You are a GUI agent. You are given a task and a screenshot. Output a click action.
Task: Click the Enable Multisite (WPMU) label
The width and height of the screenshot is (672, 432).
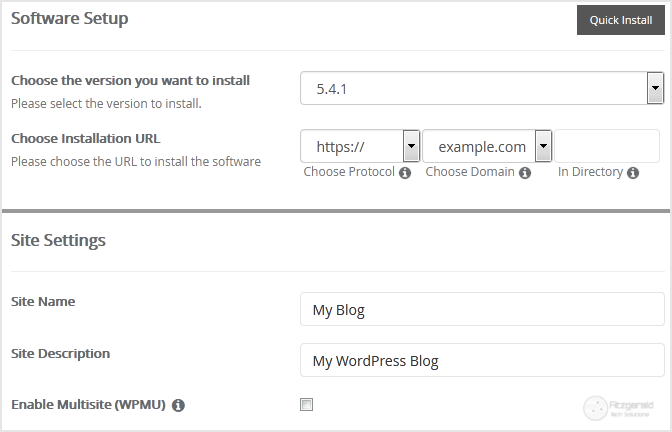click(x=89, y=405)
